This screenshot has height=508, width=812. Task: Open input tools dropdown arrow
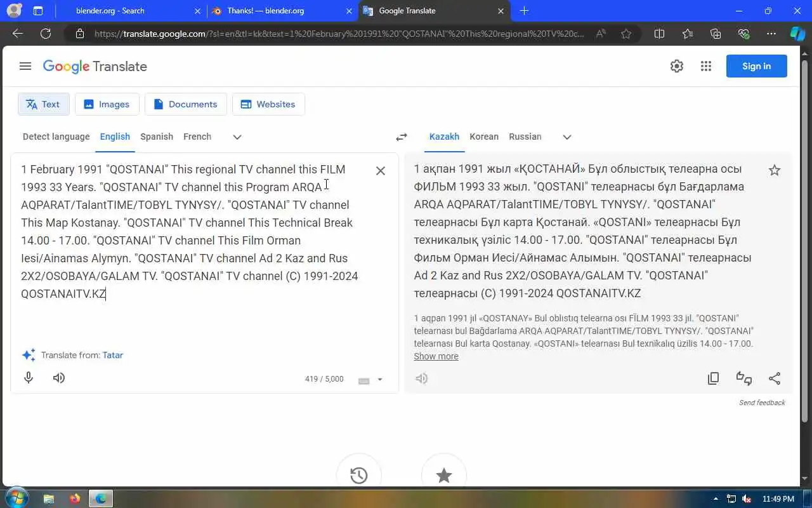pyautogui.click(x=380, y=380)
